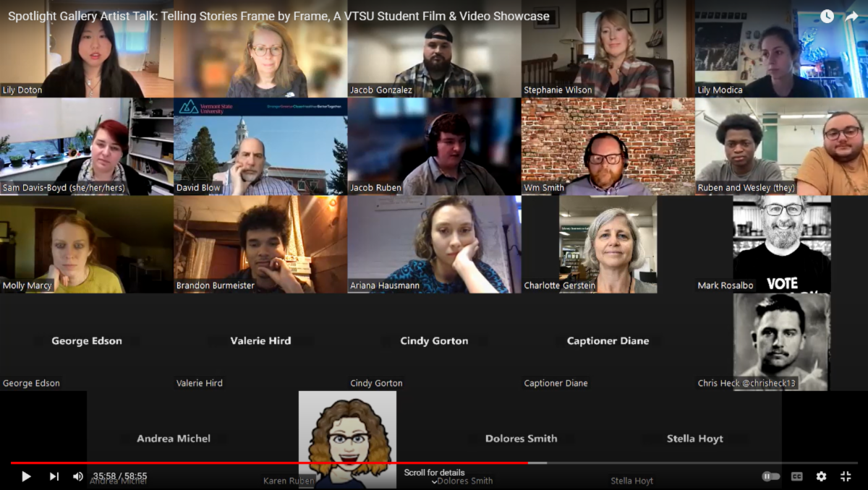
Task: Click Chris Heck's black-and-white portrait
Action: pyautogui.click(x=781, y=340)
